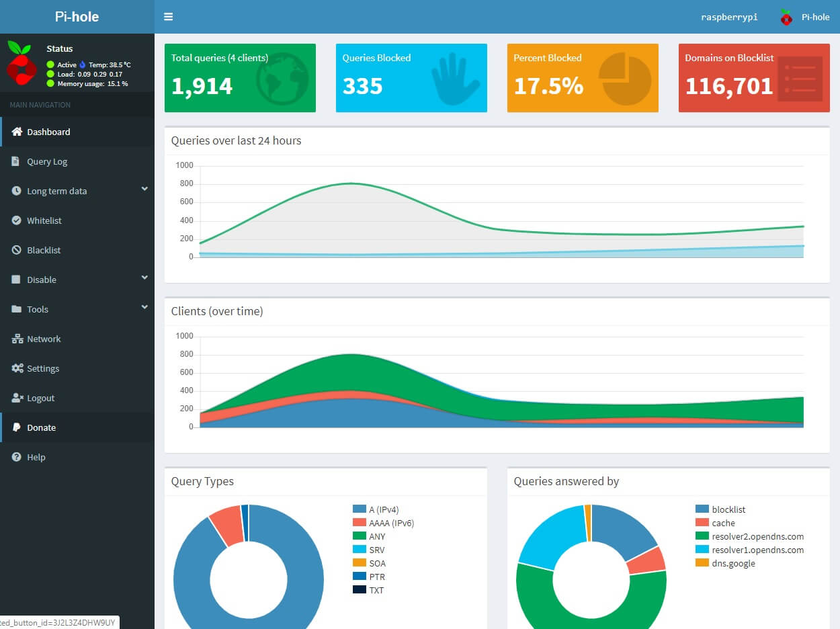Toggle SOA legend swatch
The width and height of the screenshot is (840, 629).
[360, 563]
